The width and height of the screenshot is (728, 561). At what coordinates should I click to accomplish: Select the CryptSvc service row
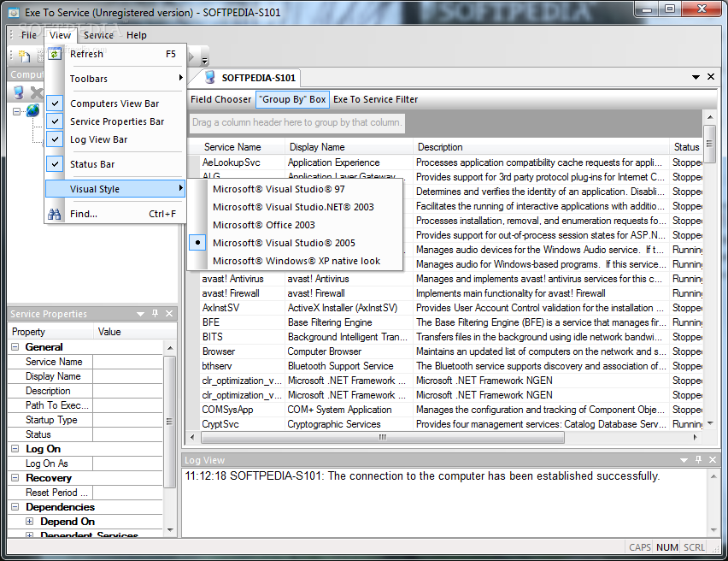445,424
